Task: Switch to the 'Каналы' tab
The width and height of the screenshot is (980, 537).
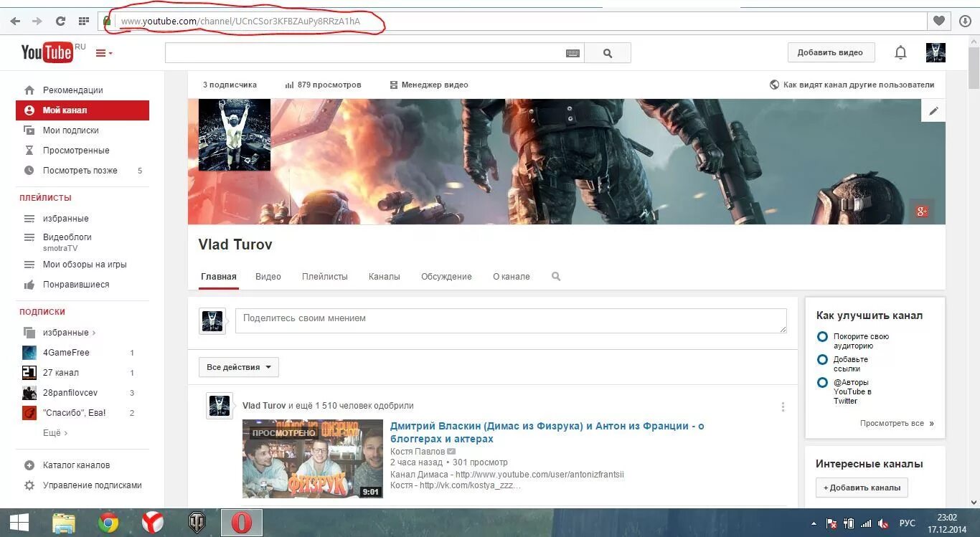Action: [x=385, y=277]
